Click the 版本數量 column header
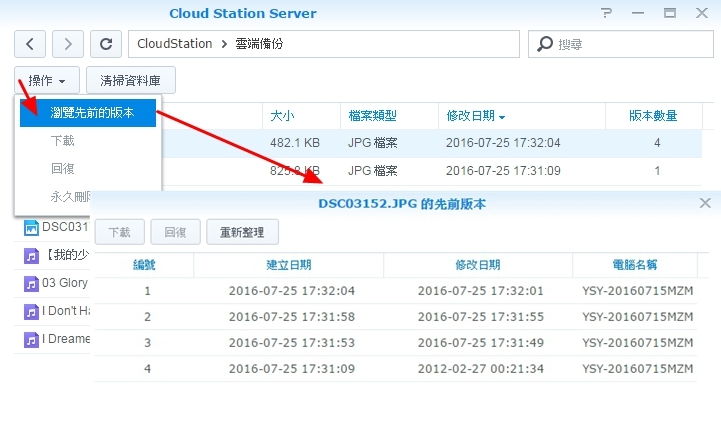Screen dimensions: 721x423 click(x=653, y=116)
